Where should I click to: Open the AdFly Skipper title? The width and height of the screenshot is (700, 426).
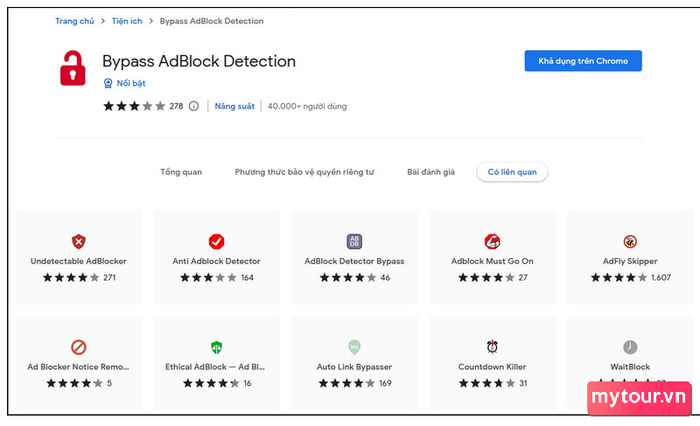point(630,261)
